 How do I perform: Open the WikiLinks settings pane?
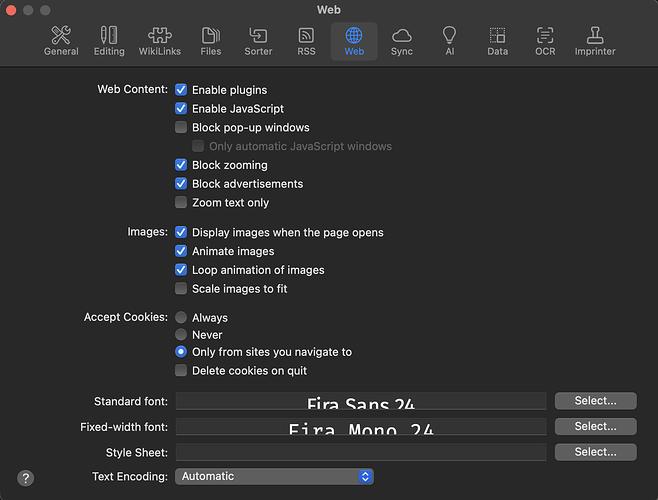pyautogui.click(x=160, y=41)
